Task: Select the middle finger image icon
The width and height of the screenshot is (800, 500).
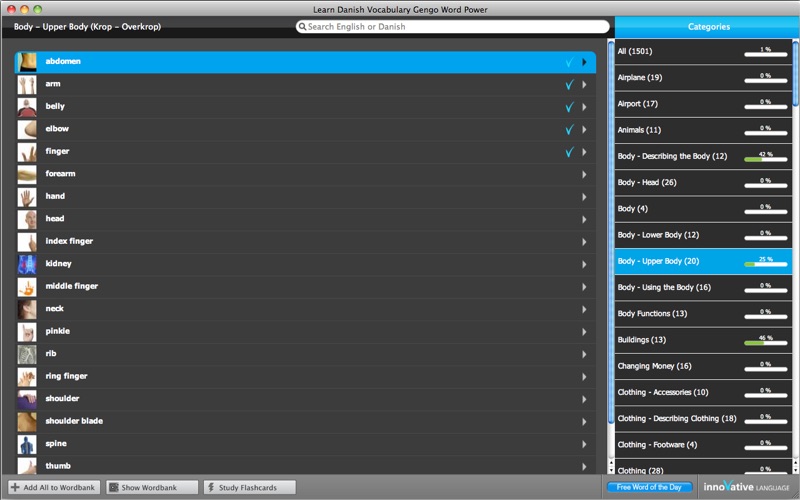Action: 27,287
